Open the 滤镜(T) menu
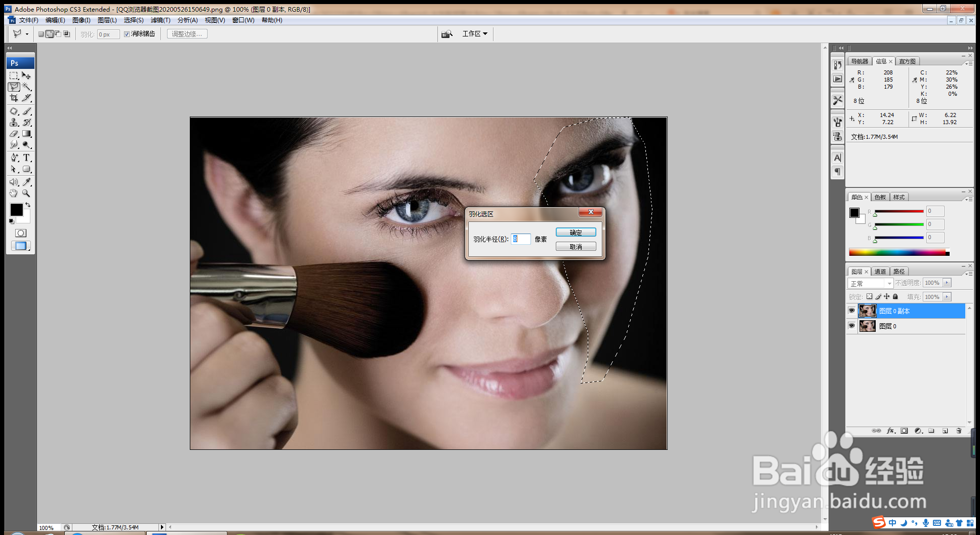The image size is (980, 535). click(x=160, y=20)
